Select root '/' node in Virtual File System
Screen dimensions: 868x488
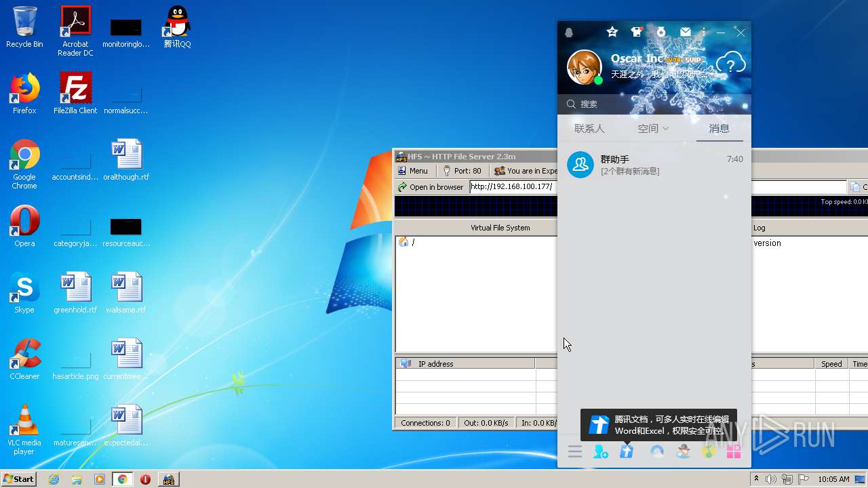coord(407,242)
